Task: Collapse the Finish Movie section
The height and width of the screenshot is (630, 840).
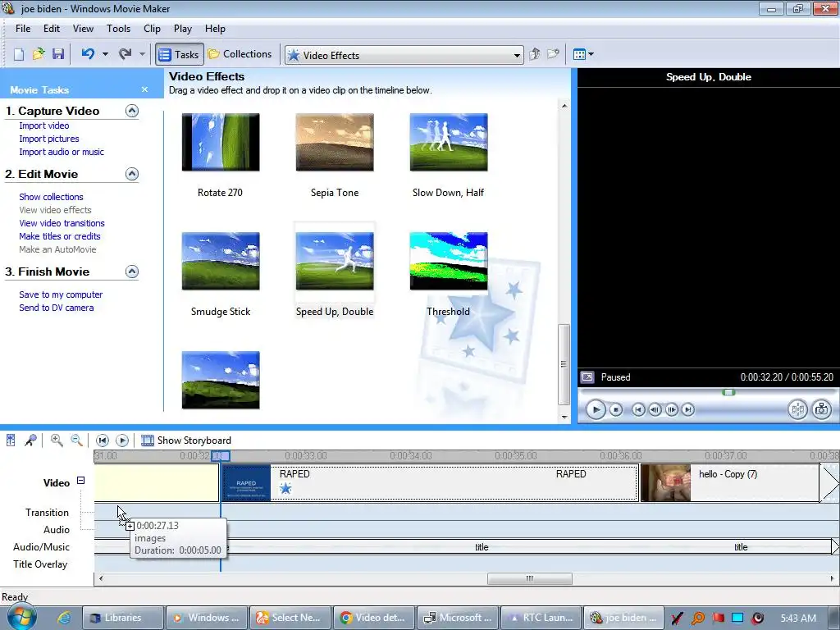Action: coord(132,272)
